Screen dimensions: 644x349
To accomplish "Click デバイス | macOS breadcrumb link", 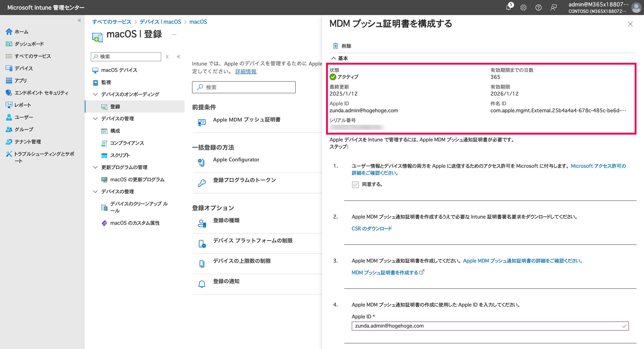I will tap(160, 22).
